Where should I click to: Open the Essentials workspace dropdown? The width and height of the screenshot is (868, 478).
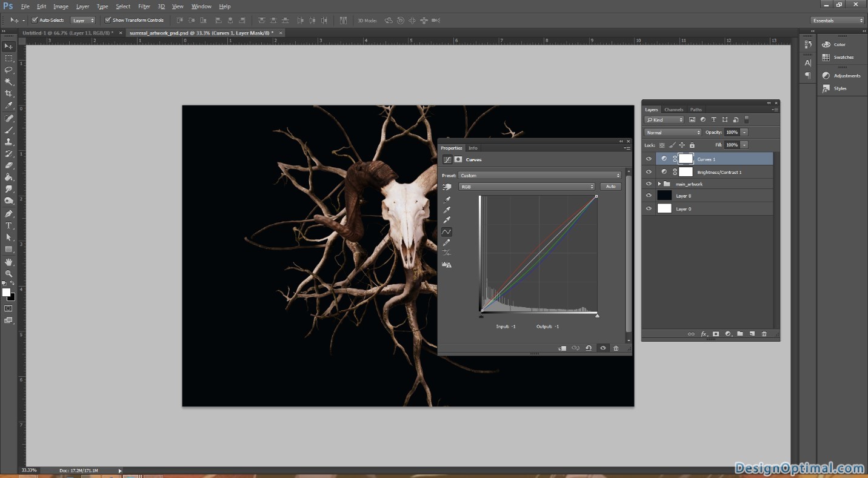(837, 21)
